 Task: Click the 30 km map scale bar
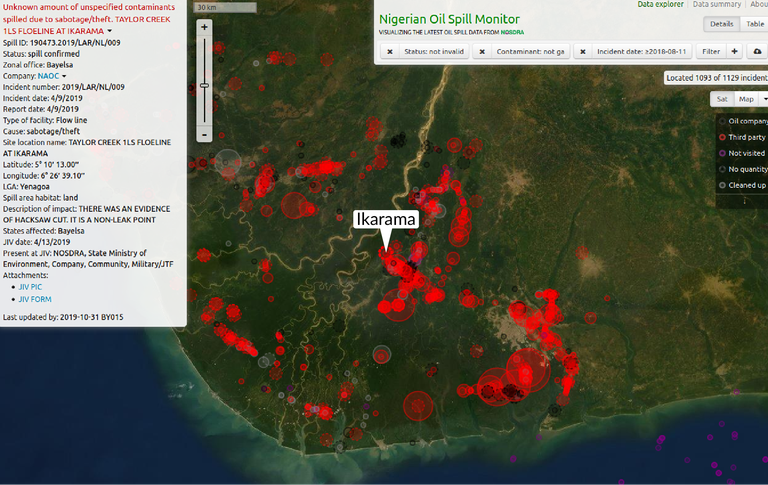pyautogui.click(x=225, y=7)
